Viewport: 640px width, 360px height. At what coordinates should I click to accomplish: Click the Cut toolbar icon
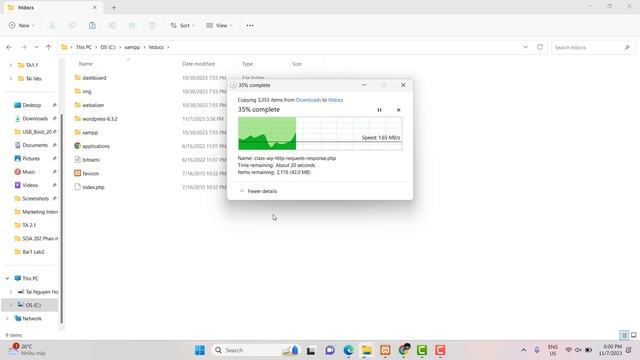pos(52,25)
